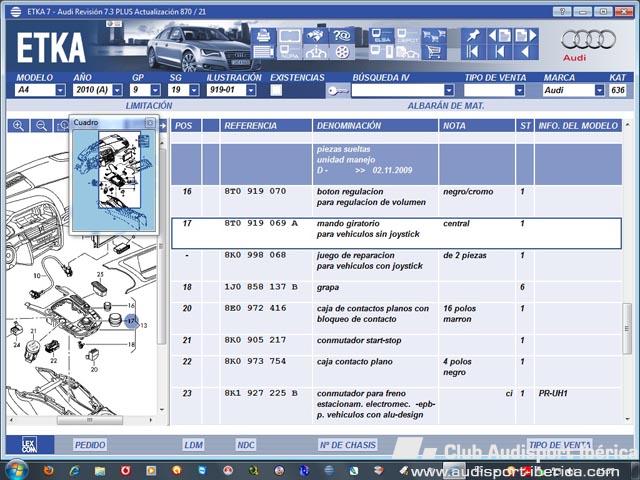Click the NOTA column header
The width and height of the screenshot is (640, 480).
coord(477,126)
